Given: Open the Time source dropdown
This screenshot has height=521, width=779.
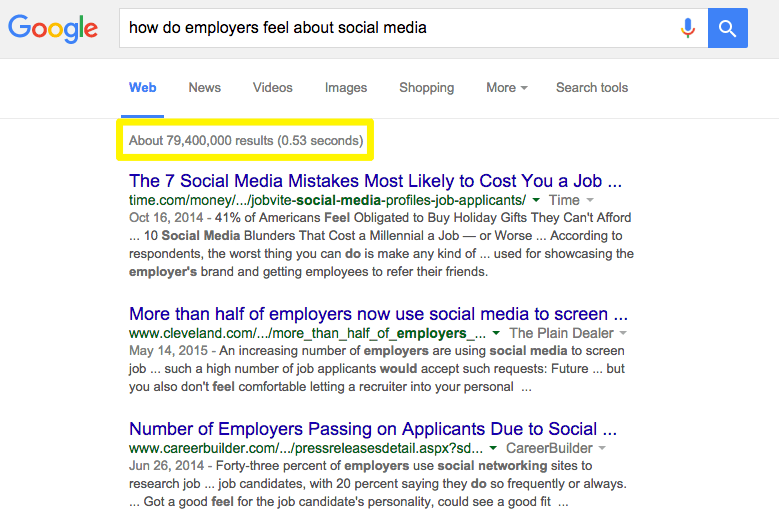Looking at the screenshot, I should (x=571, y=200).
